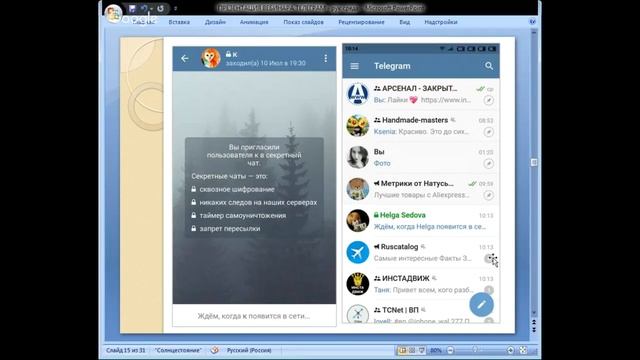
Task: Click the vertical scrollbar thumb
Action: [533, 162]
